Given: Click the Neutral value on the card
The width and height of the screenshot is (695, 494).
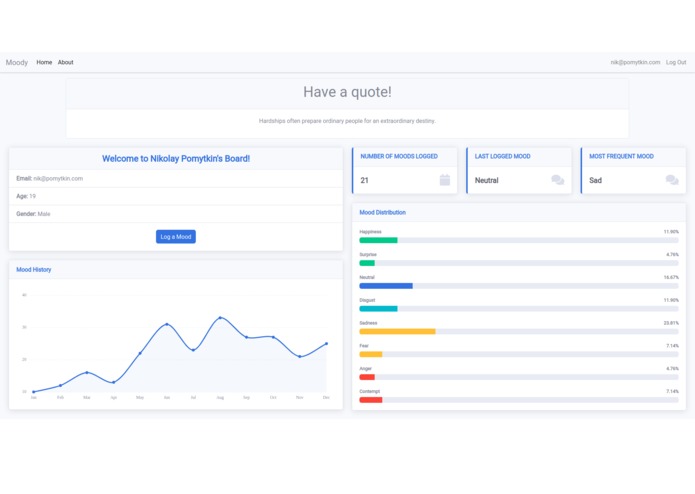Looking at the screenshot, I should (x=487, y=180).
